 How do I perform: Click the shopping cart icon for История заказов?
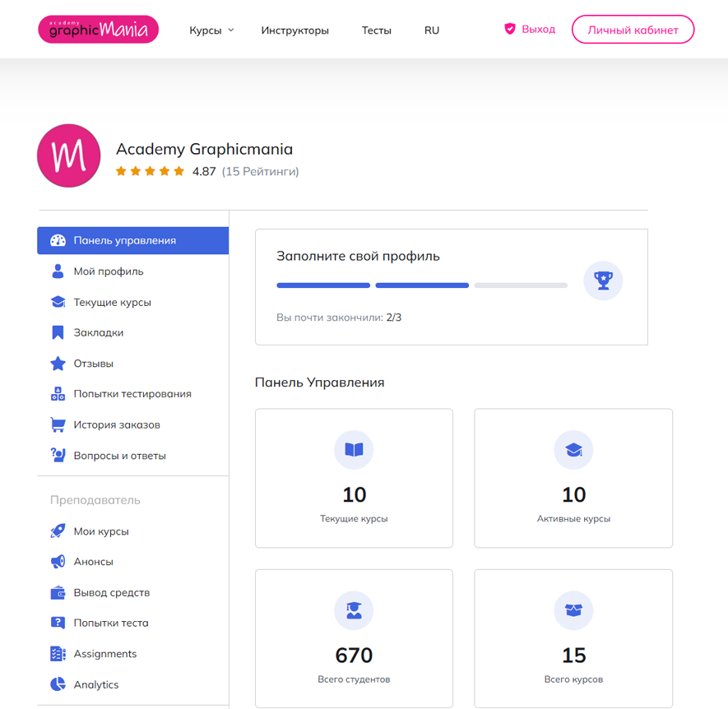[x=58, y=425]
